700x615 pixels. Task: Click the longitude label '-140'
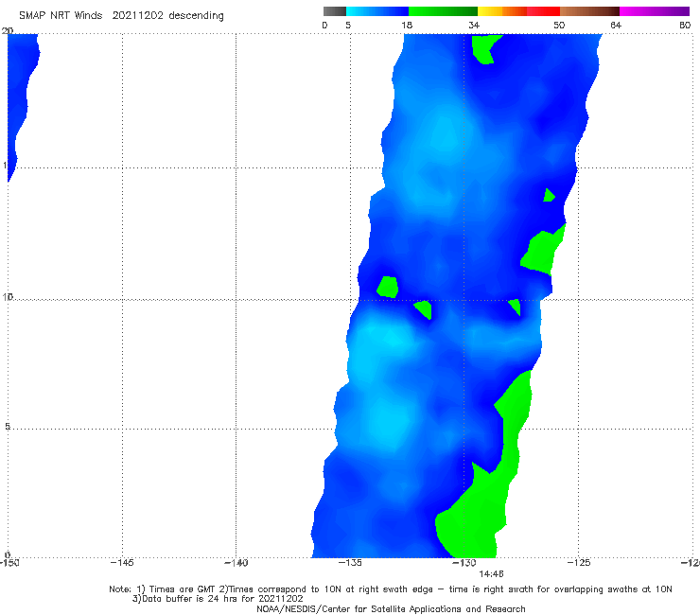(236, 563)
